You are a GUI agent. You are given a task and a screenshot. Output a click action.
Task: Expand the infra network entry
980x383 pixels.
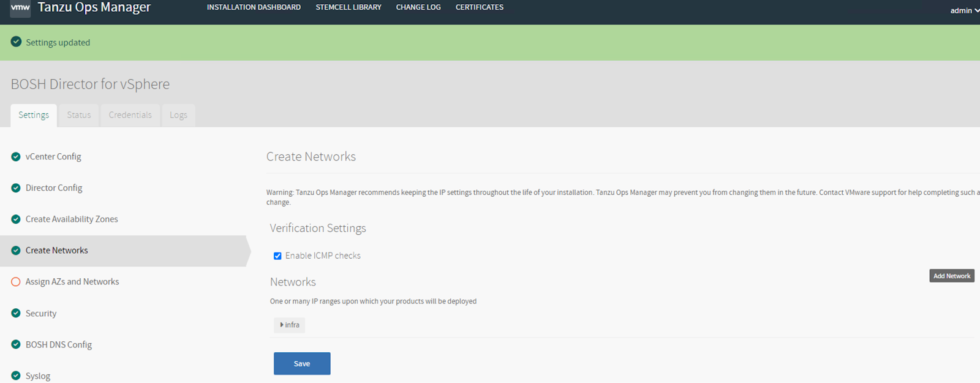289,325
